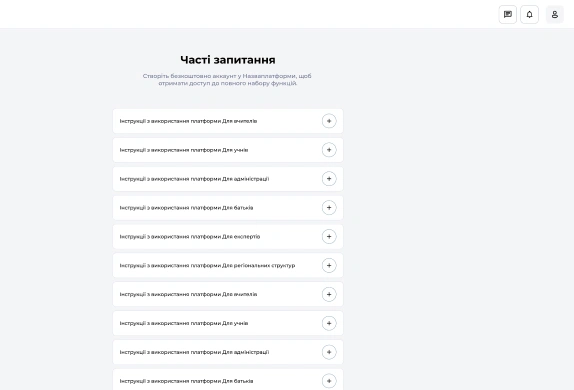This screenshot has width=574, height=390.
Task: Click plus icon on first 'Для батьків' row
Action: (329, 208)
